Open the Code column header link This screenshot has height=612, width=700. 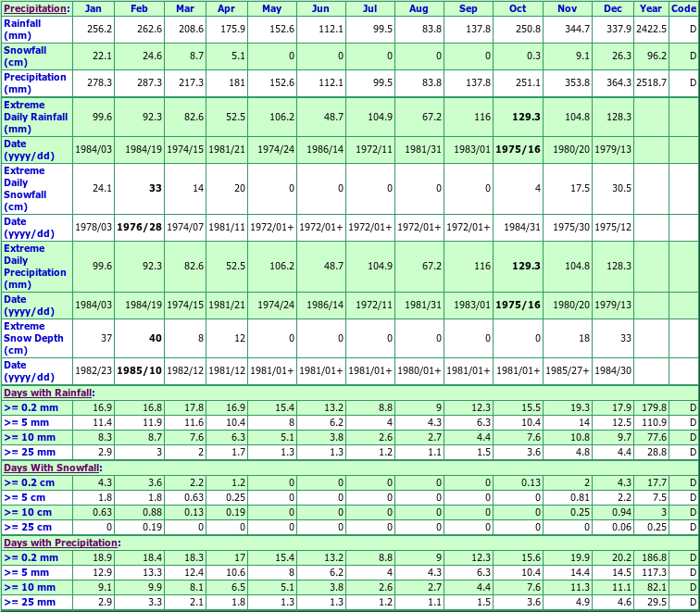(x=682, y=8)
